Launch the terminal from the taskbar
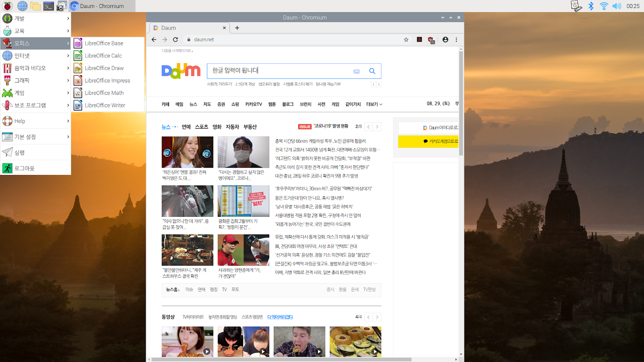Screen dimensions: 644x362 (49, 6)
